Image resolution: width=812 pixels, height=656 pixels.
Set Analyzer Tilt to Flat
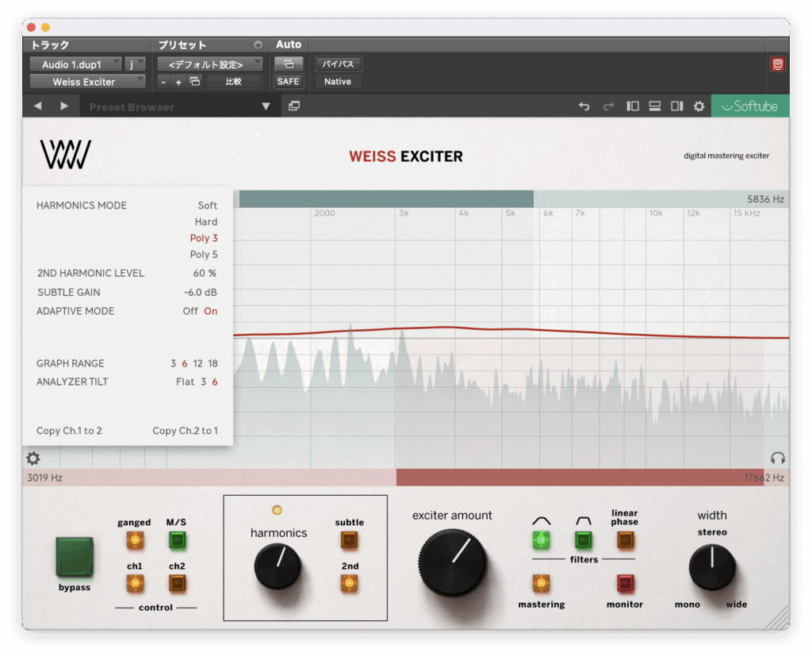pos(185,382)
